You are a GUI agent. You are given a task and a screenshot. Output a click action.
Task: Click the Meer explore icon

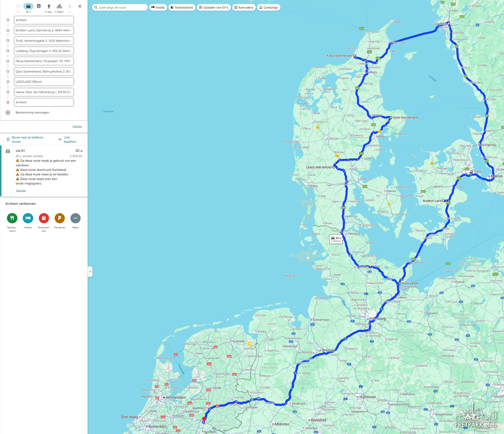(76, 218)
